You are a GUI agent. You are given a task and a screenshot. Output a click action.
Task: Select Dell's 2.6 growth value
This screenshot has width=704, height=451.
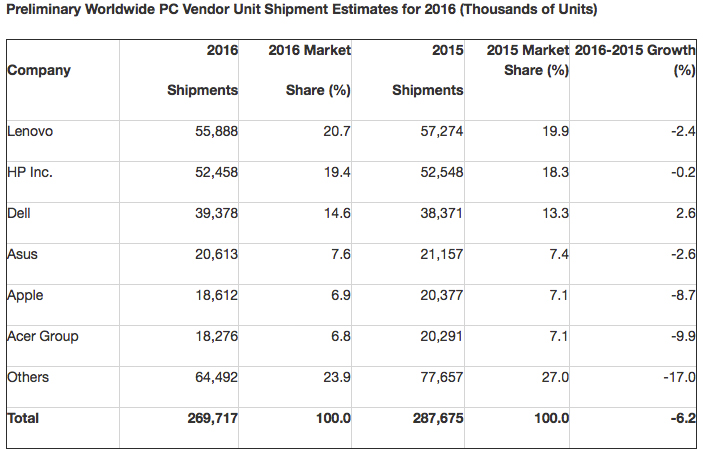685,213
